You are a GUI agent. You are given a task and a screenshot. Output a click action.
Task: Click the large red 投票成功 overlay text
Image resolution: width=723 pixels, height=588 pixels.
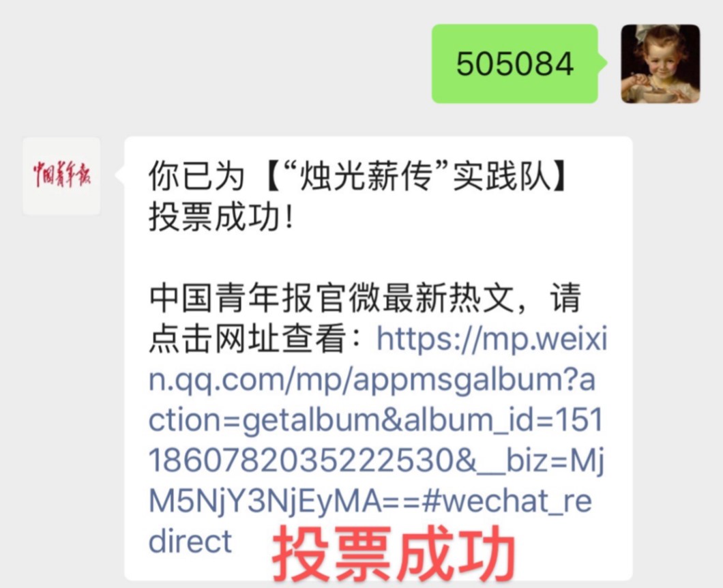(x=394, y=553)
